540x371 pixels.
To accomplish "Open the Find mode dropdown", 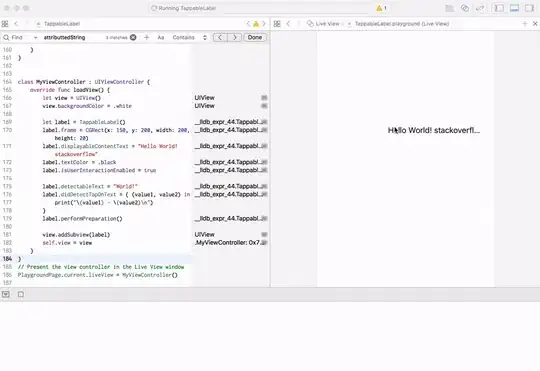I will tap(20, 37).
